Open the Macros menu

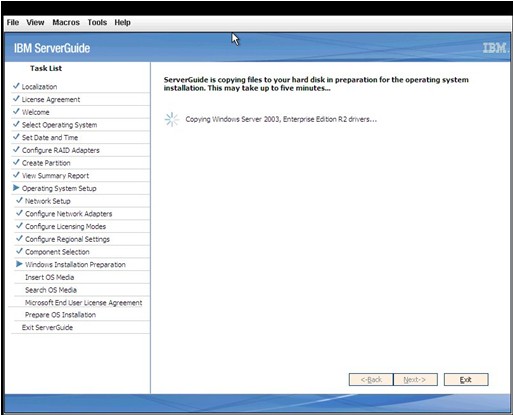coord(66,22)
